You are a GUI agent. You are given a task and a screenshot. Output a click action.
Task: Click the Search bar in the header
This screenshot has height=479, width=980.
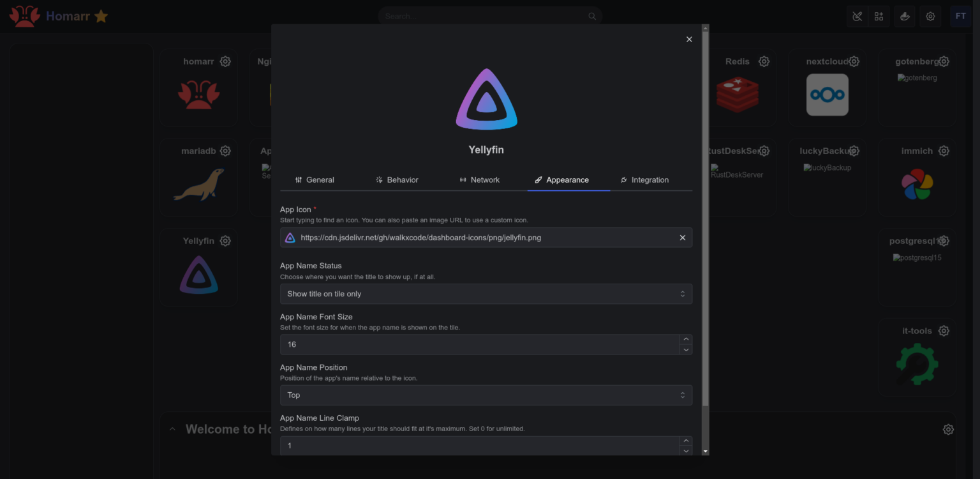click(490, 17)
